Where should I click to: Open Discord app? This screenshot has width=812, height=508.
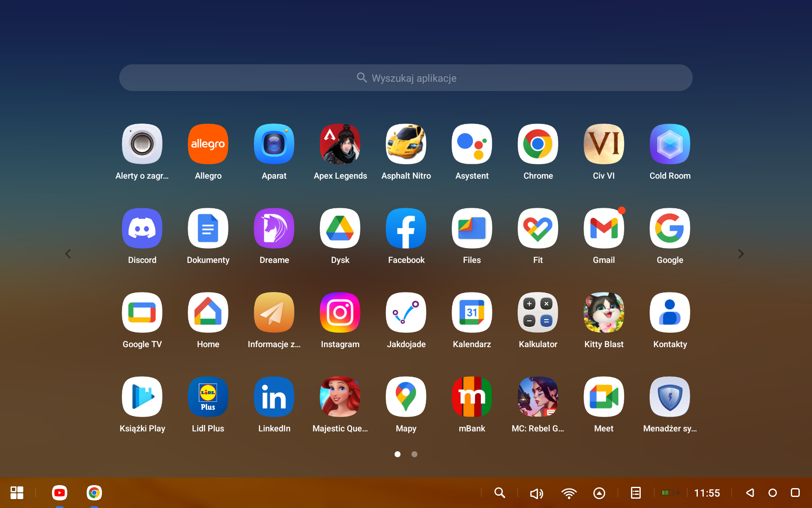point(142,228)
